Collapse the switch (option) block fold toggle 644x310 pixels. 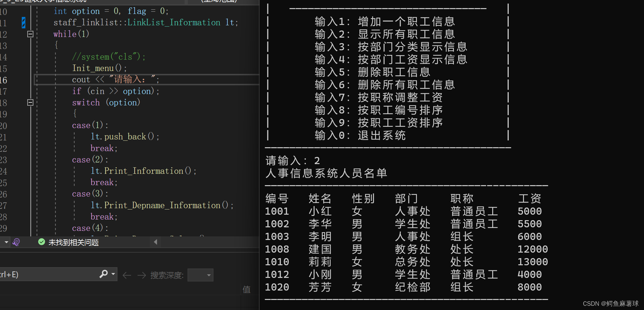point(30,102)
